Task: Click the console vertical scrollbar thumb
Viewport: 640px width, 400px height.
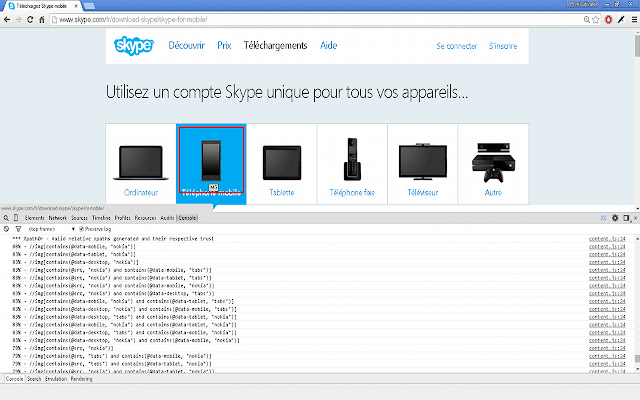Action: point(637,359)
